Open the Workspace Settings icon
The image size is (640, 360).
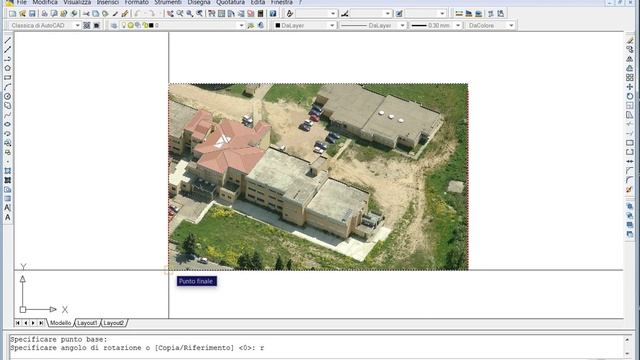point(87,25)
